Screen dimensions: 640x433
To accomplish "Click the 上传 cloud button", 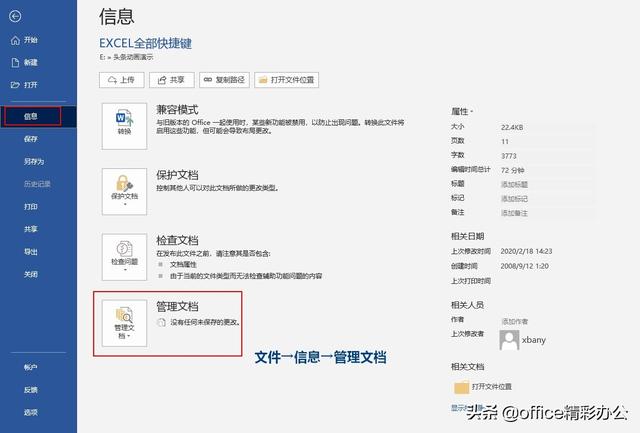I will coord(122,80).
